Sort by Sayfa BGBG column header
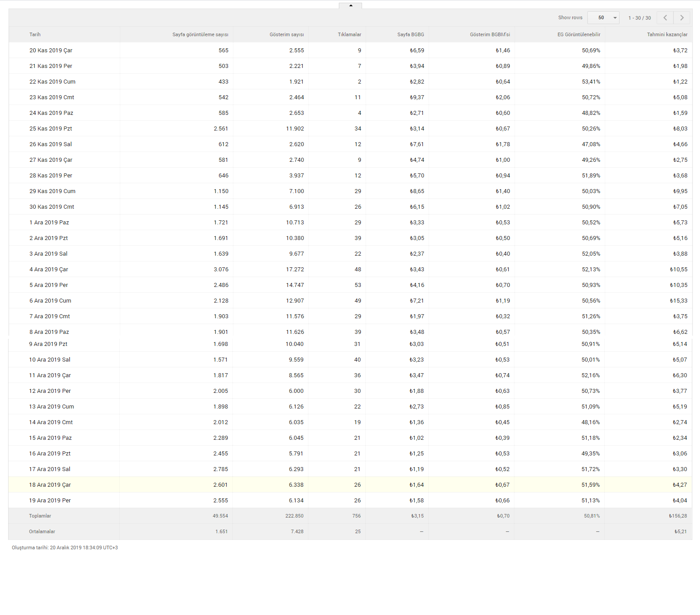Viewport: 700px width, 615px height. click(x=410, y=34)
